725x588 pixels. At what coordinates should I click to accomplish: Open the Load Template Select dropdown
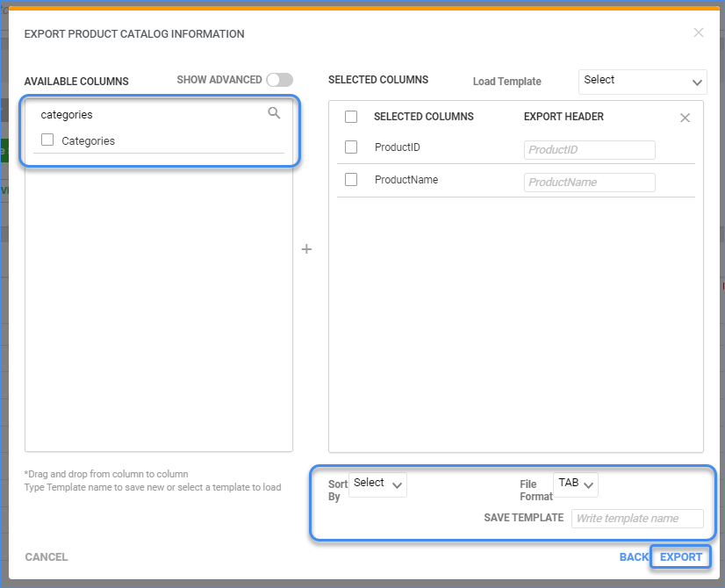tap(642, 82)
